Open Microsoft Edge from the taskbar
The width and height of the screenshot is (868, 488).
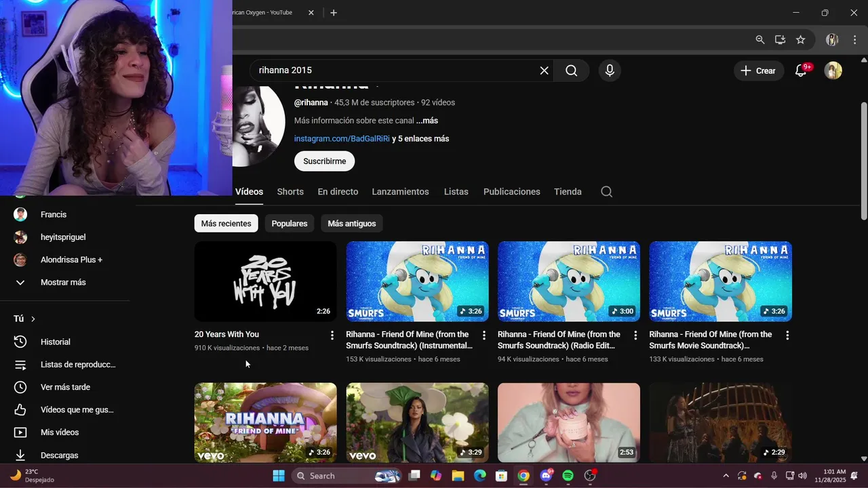(x=480, y=476)
